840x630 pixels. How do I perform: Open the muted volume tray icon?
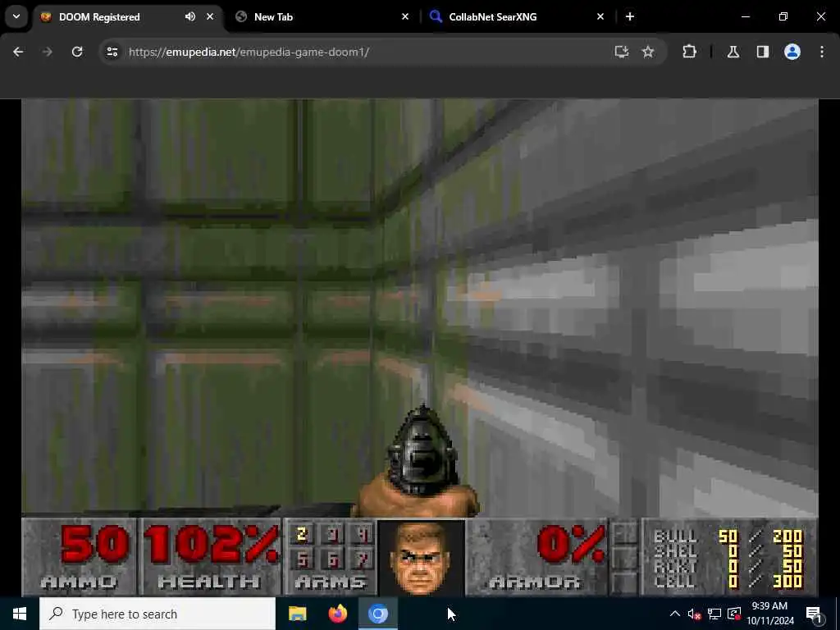click(x=694, y=614)
